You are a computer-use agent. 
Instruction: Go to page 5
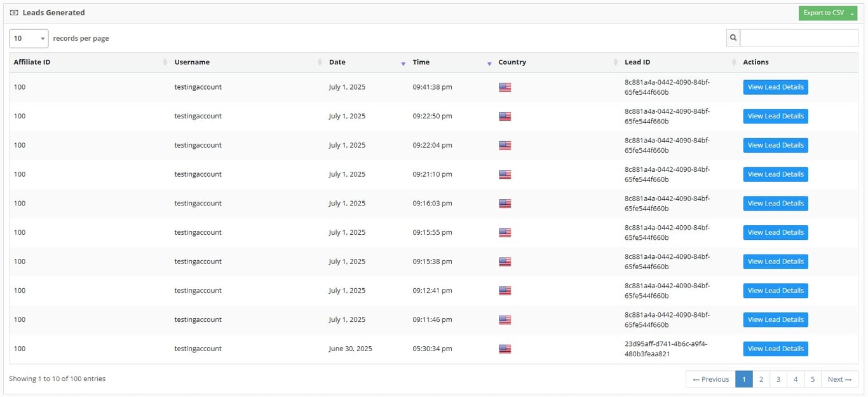[x=812, y=379]
